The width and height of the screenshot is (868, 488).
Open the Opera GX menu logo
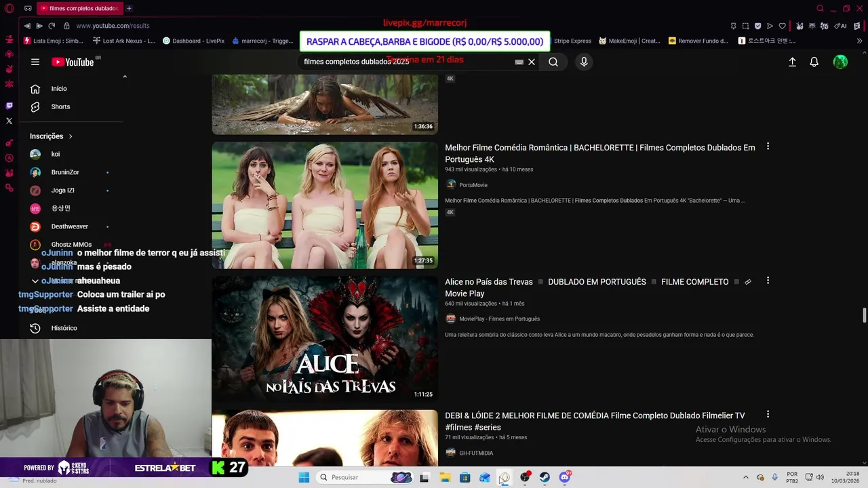point(9,8)
